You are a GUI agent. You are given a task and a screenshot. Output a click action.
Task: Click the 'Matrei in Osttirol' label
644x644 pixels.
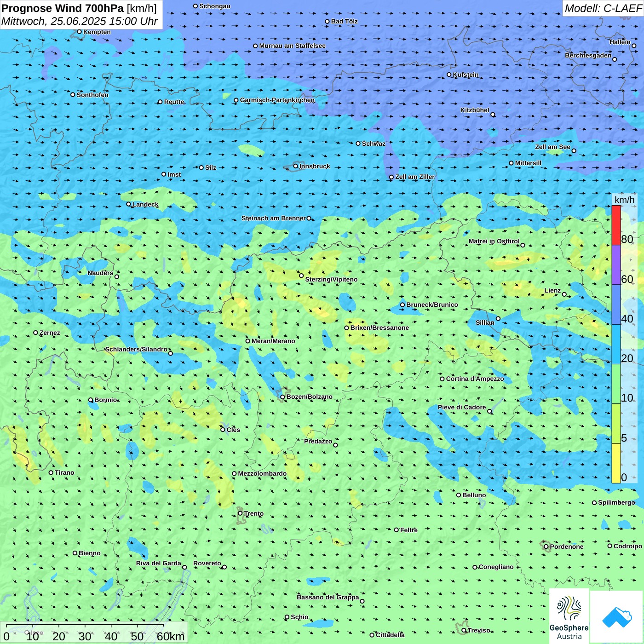pos(494,241)
